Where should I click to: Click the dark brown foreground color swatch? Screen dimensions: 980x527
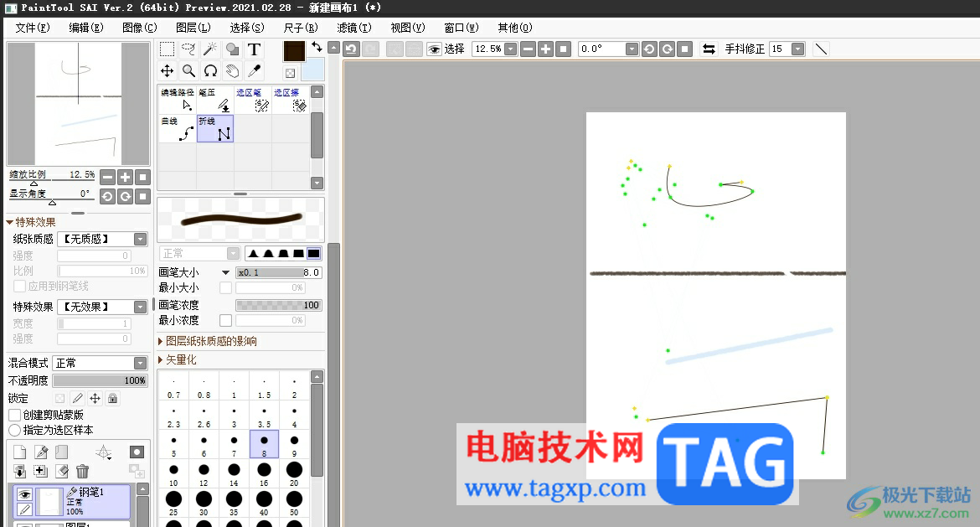(x=294, y=51)
